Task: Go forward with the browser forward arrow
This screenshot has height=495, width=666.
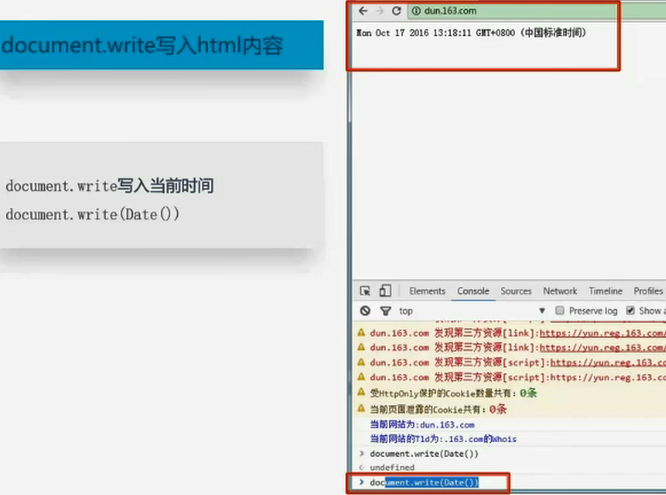Action: [x=380, y=11]
